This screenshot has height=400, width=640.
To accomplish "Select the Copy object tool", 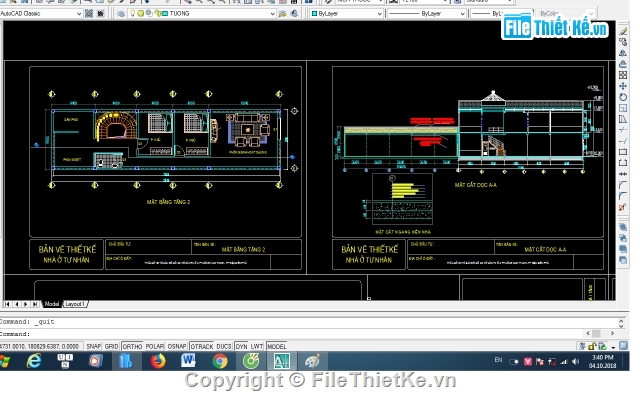I will (623, 42).
